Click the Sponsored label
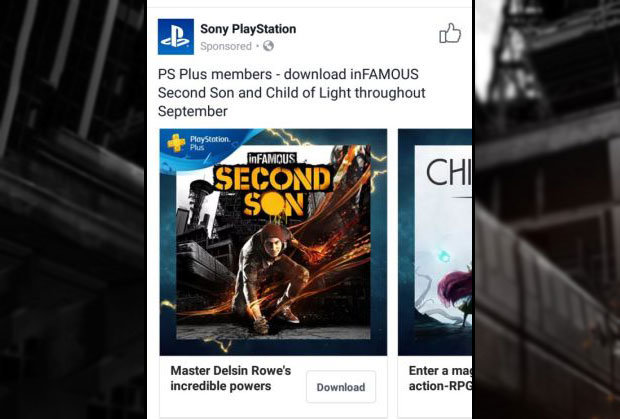 (x=226, y=46)
